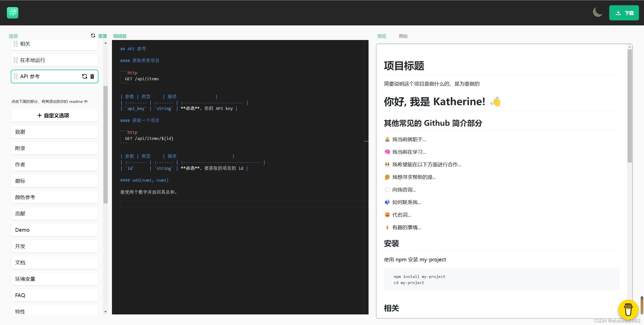Toggle dark mode with moon icon
The width and height of the screenshot is (644, 325).
pos(597,12)
